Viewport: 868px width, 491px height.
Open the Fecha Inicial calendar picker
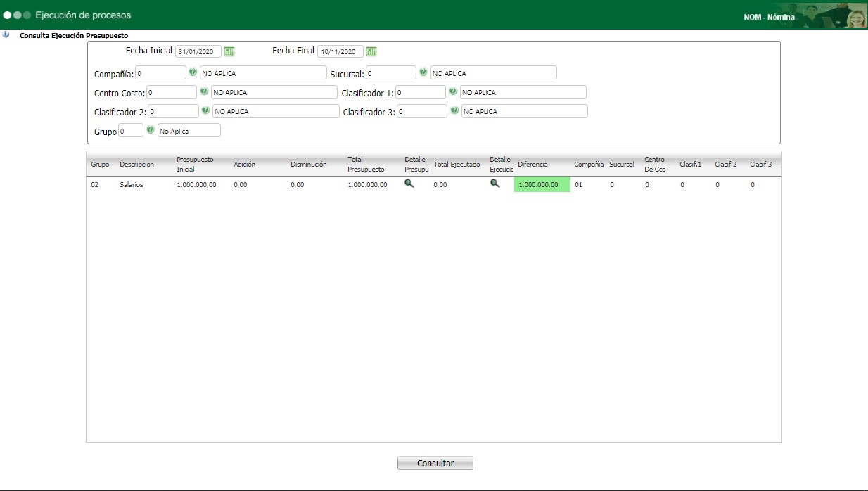coord(229,51)
